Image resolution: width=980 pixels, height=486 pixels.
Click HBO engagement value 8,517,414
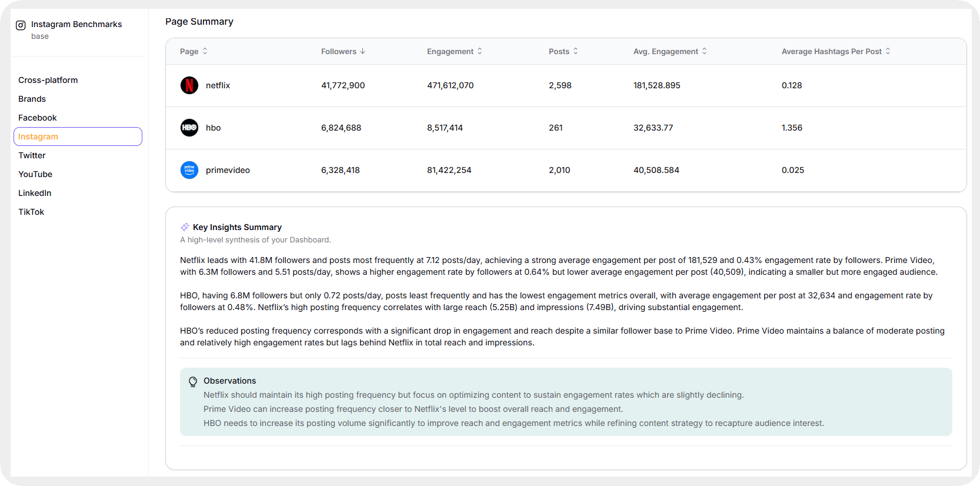445,128
